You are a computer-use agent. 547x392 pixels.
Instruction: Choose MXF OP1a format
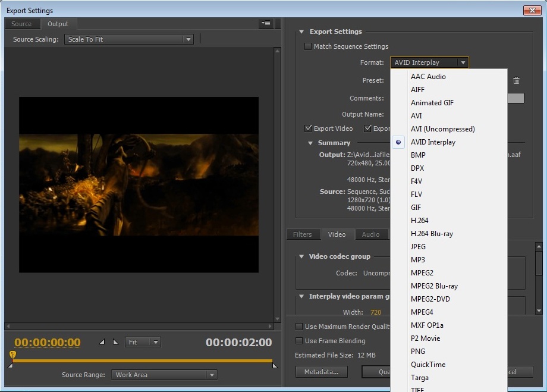click(449, 325)
